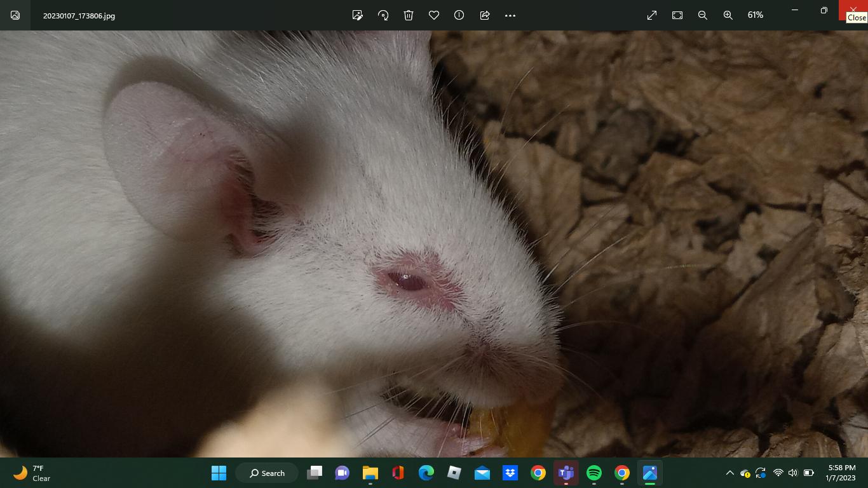
Task: Open the OneDrive tray icon
Action: coord(745,473)
